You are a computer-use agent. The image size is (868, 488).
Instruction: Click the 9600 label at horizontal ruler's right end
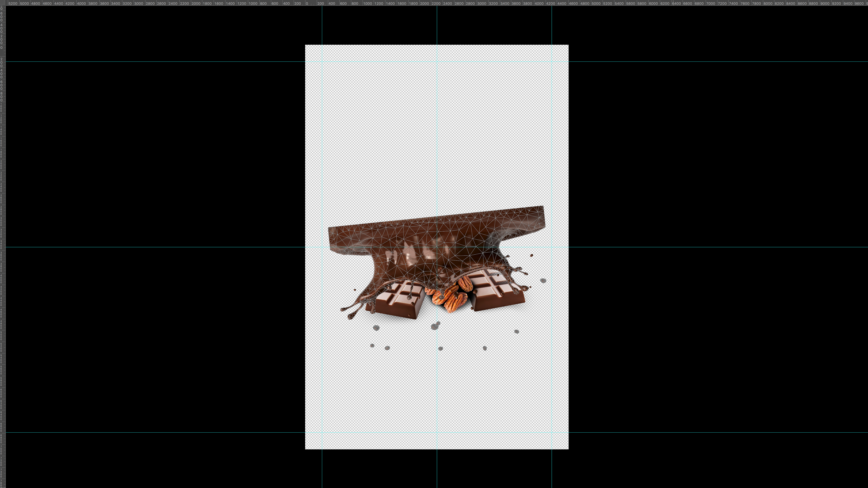pos(859,3)
